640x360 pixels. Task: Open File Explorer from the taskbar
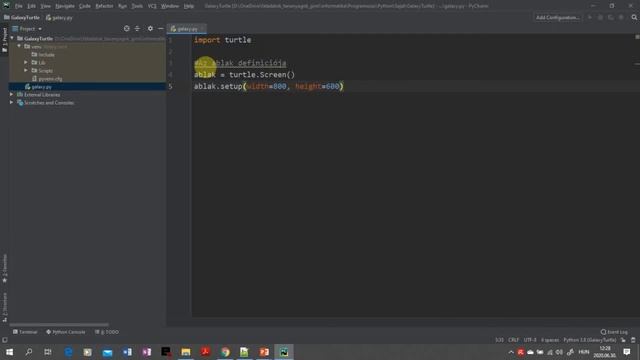coord(186,352)
